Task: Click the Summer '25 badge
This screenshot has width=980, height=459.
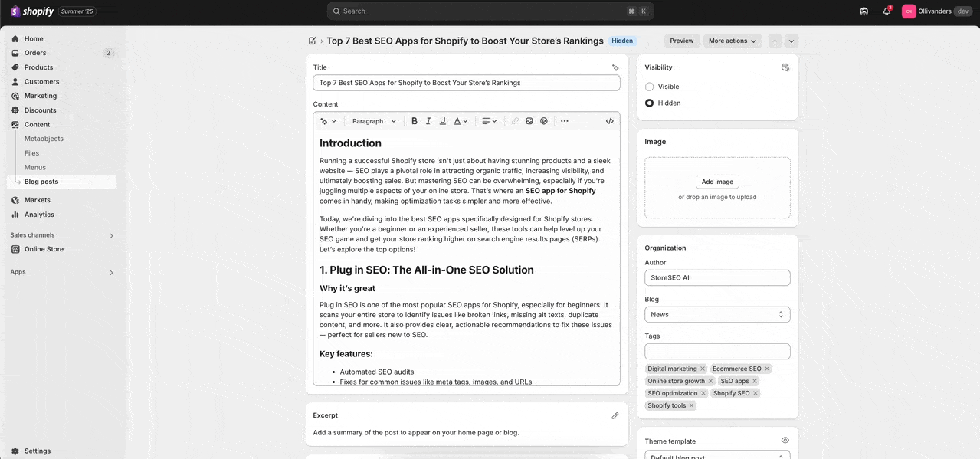Action: pyautogui.click(x=77, y=11)
